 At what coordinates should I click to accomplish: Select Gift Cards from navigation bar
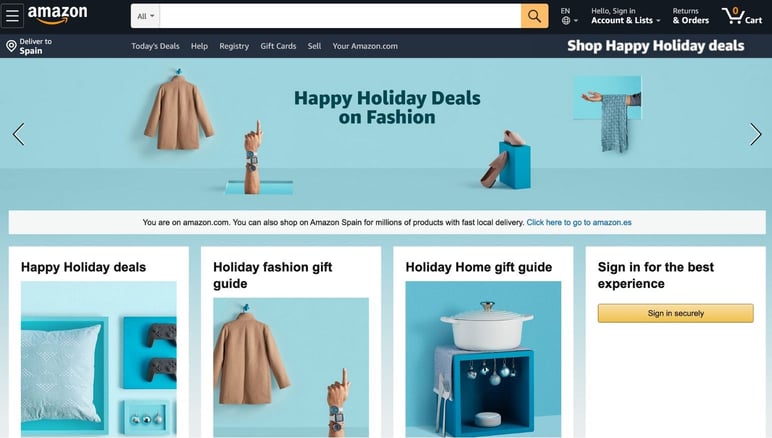tap(278, 46)
